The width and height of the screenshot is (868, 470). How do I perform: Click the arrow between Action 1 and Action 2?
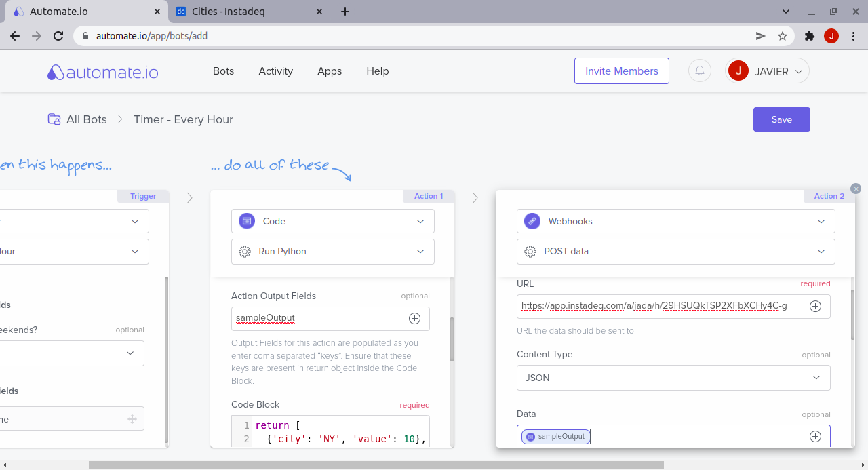tap(475, 198)
